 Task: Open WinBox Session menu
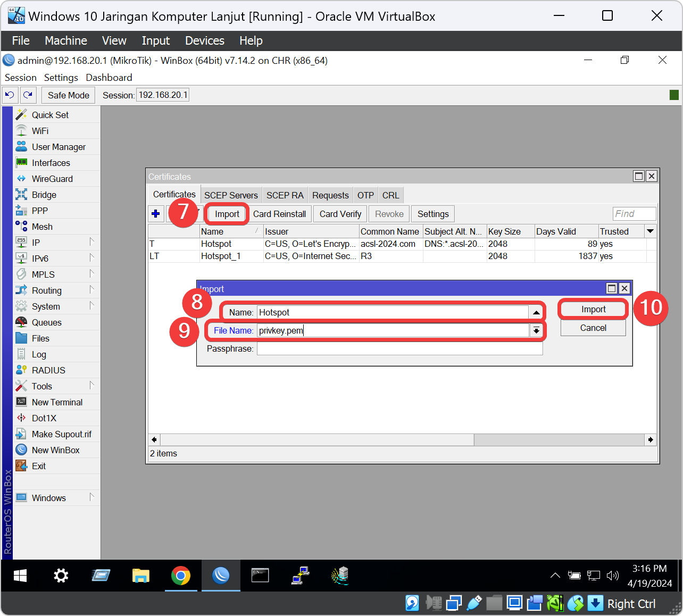click(21, 78)
